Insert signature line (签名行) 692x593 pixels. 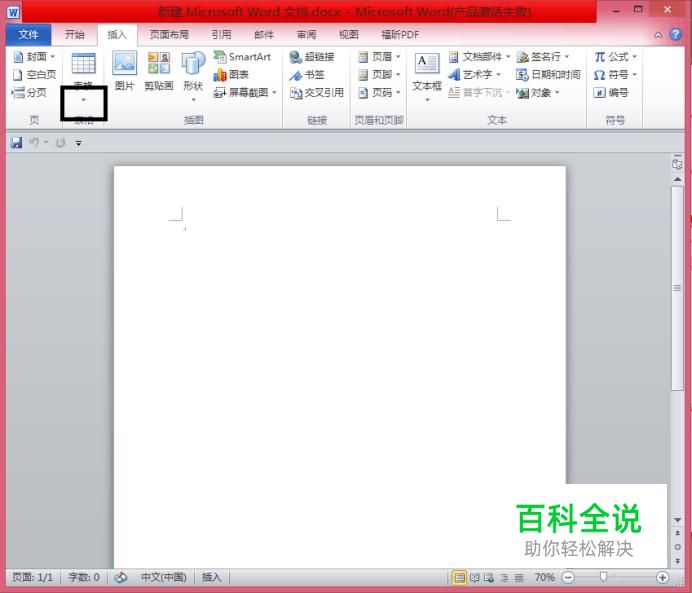(x=543, y=56)
